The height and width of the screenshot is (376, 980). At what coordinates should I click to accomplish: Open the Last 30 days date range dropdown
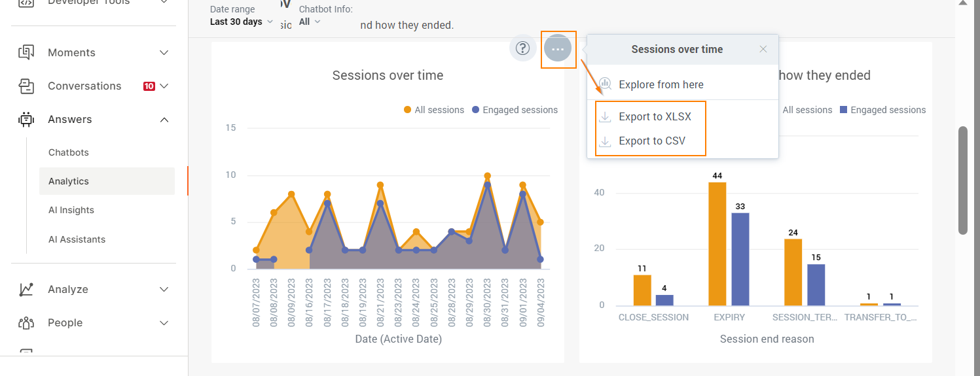(x=241, y=22)
